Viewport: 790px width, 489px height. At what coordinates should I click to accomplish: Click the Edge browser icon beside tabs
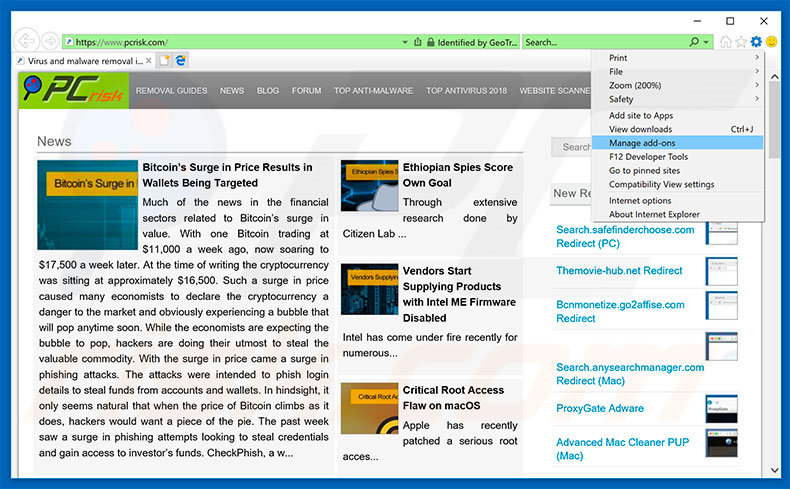point(180,61)
